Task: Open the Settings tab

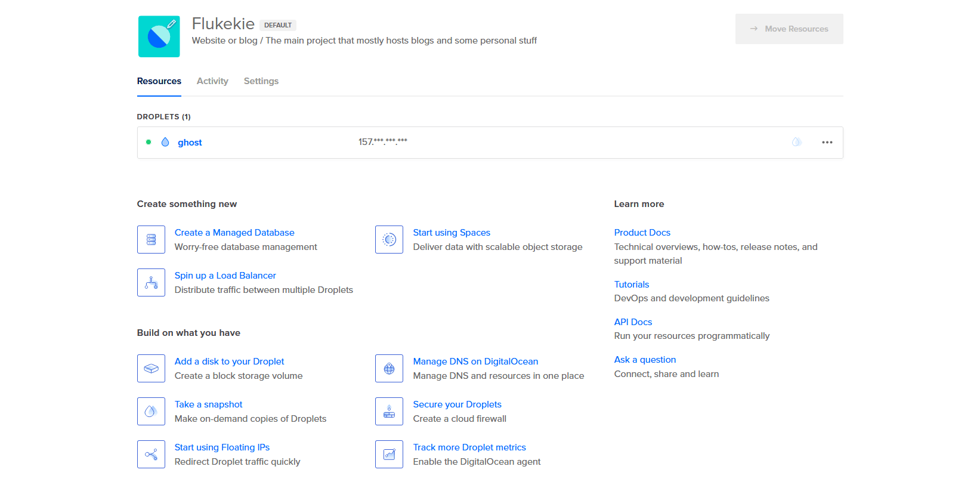Action: (261, 81)
